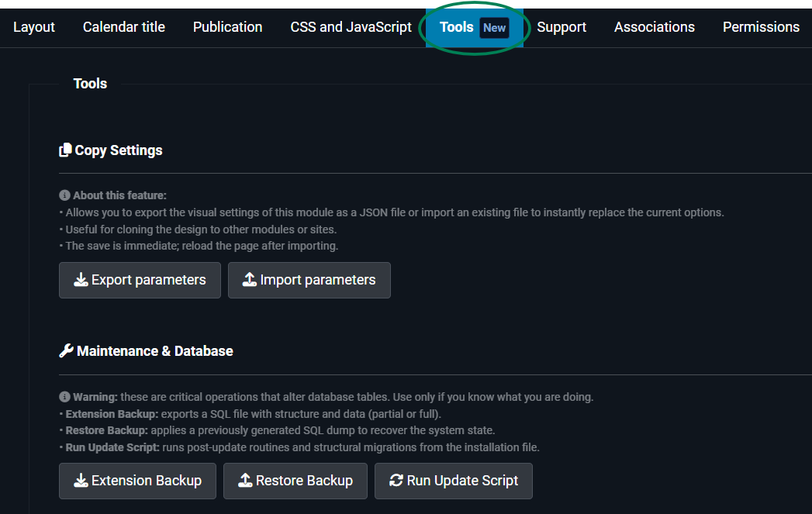Click the Copy Settings clipboard icon
This screenshot has height=514, width=812.
[65, 150]
